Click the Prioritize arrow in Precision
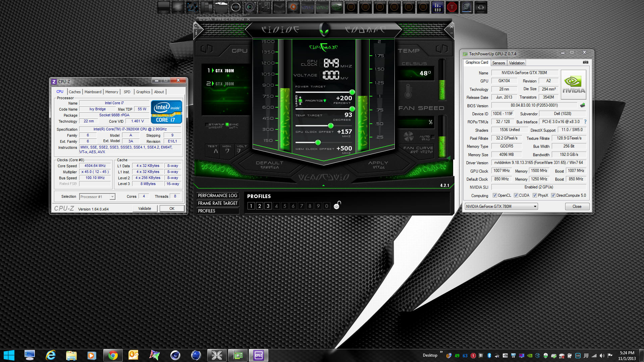The height and width of the screenshot is (362, 644). click(x=325, y=101)
